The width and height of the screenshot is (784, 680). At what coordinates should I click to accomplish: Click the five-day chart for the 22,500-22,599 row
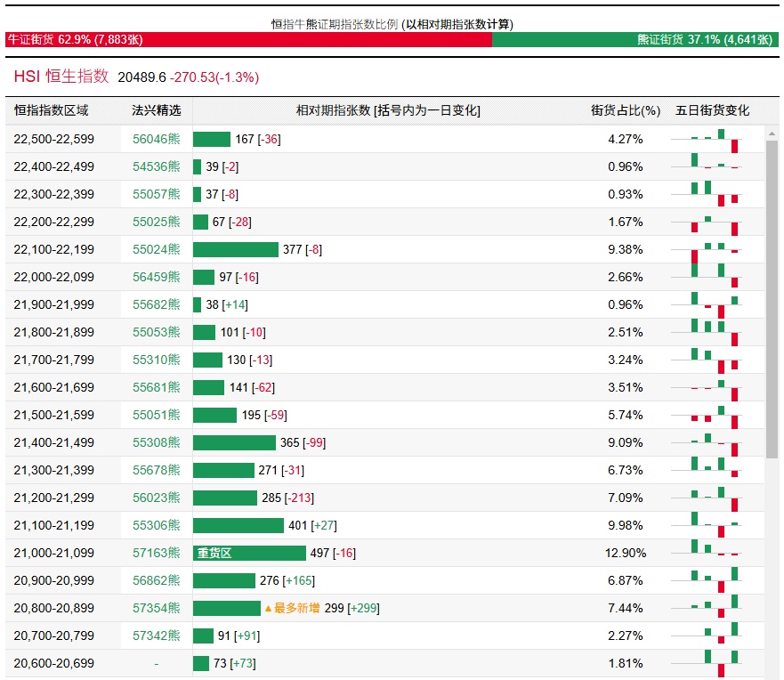pyautogui.click(x=715, y=139)
